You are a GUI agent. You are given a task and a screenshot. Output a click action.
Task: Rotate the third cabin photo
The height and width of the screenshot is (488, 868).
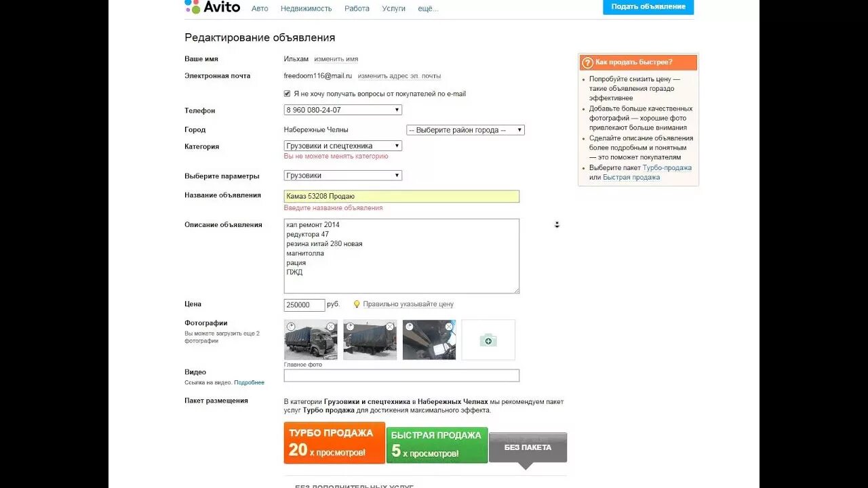410,327
